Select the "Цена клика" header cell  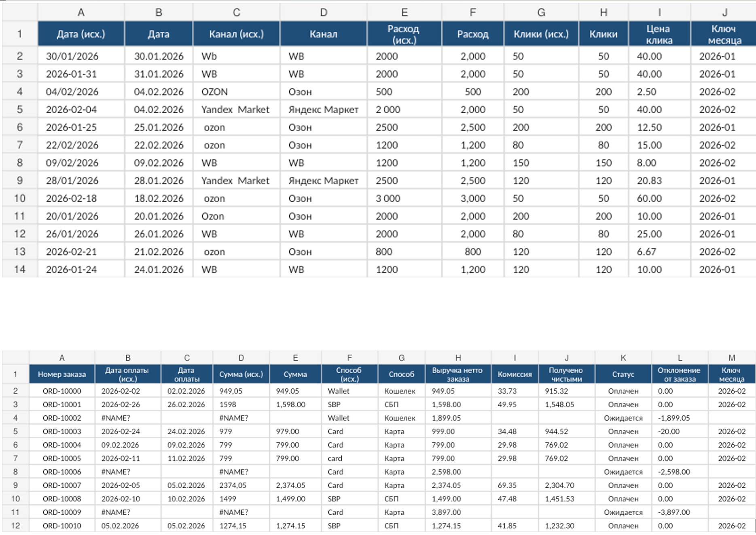click(x=659, y=34)
